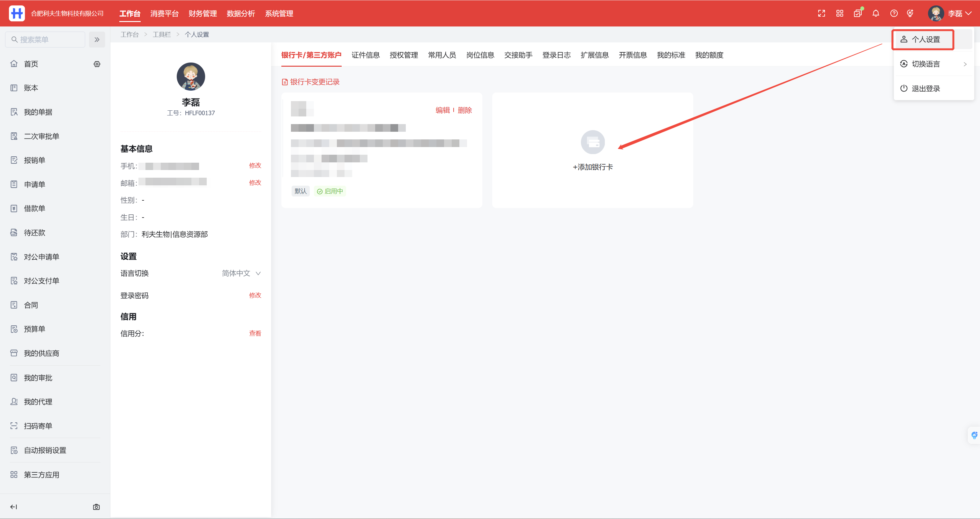Click the 搜索菜单 search field
Image resolution: width=980 pixels, height=519 pixels.
pos(45,40)
